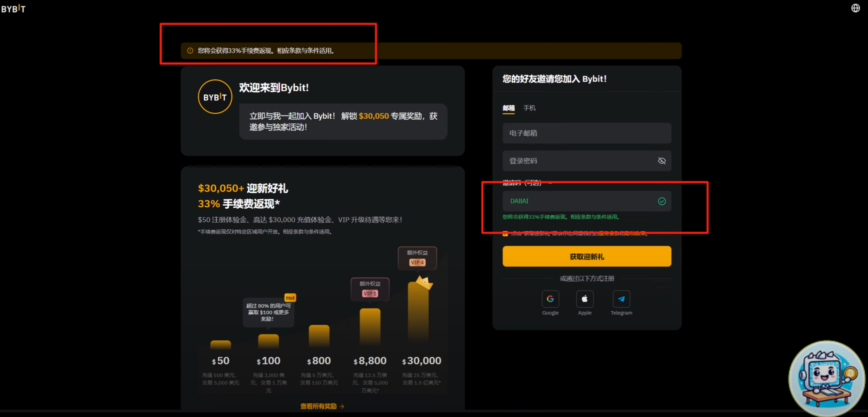
Task: Switch to the 邮箱 email tab
Action: point(509,108)
